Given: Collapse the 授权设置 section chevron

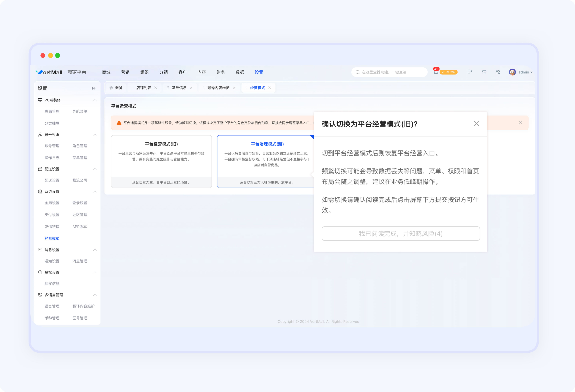Looking at the screenshot, I should [x=95, y=272].
